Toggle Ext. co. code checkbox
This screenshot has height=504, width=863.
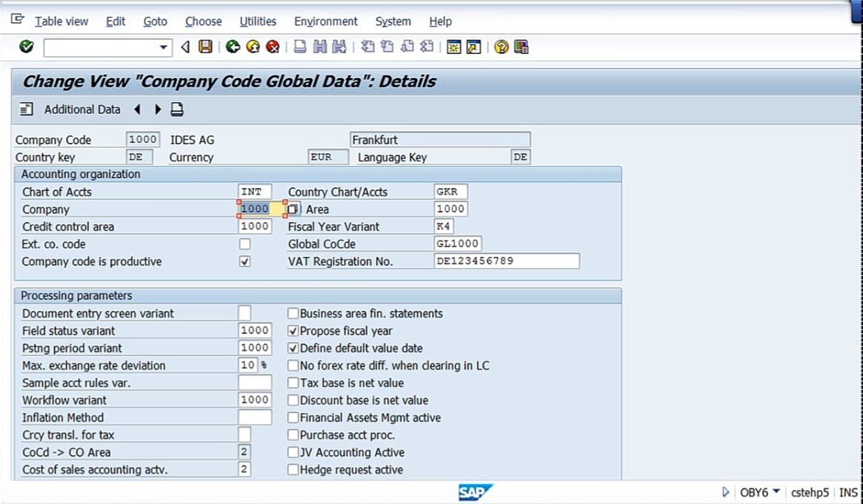245,243
